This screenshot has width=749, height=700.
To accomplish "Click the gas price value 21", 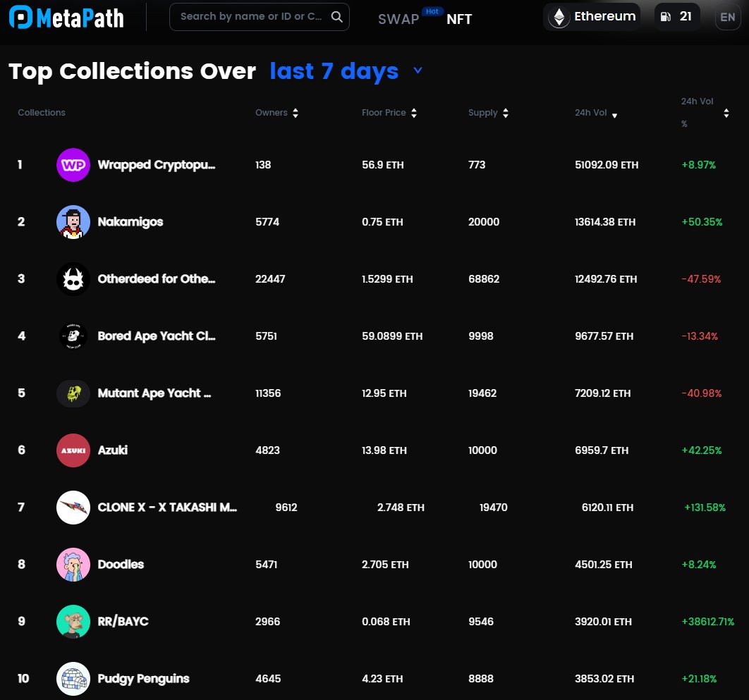I will click(686, 17).
